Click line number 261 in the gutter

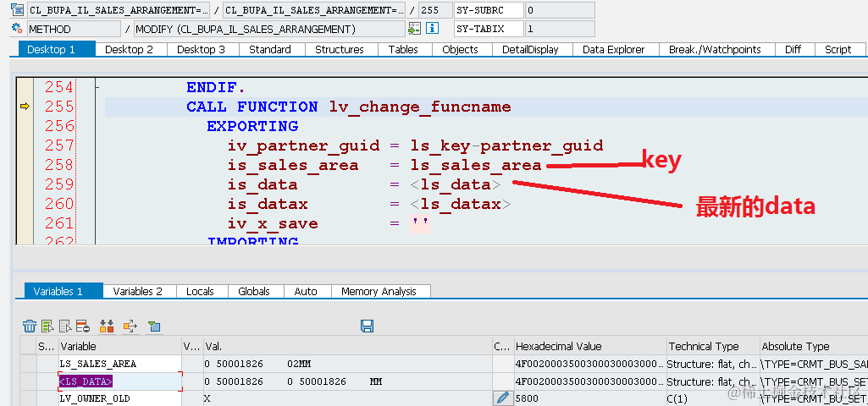[x=58, y=223]
